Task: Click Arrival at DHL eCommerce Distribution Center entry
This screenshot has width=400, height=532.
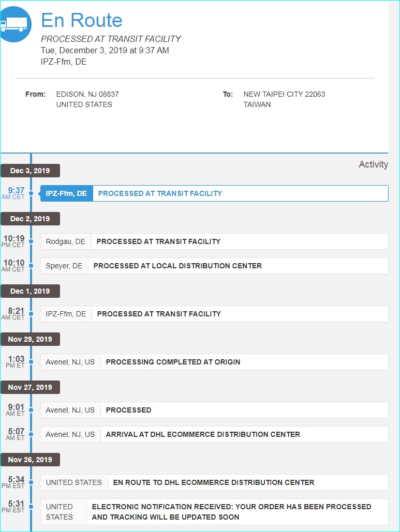Action: (x=214, y=434)
